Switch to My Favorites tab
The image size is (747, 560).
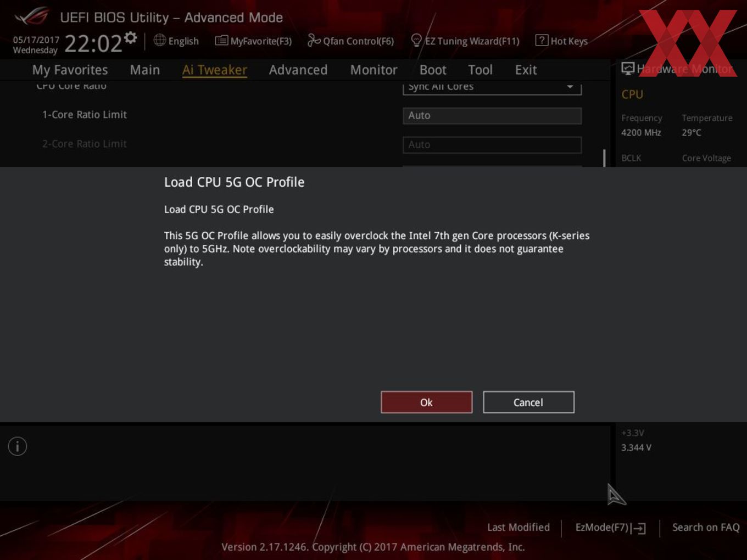coord(70,70)
